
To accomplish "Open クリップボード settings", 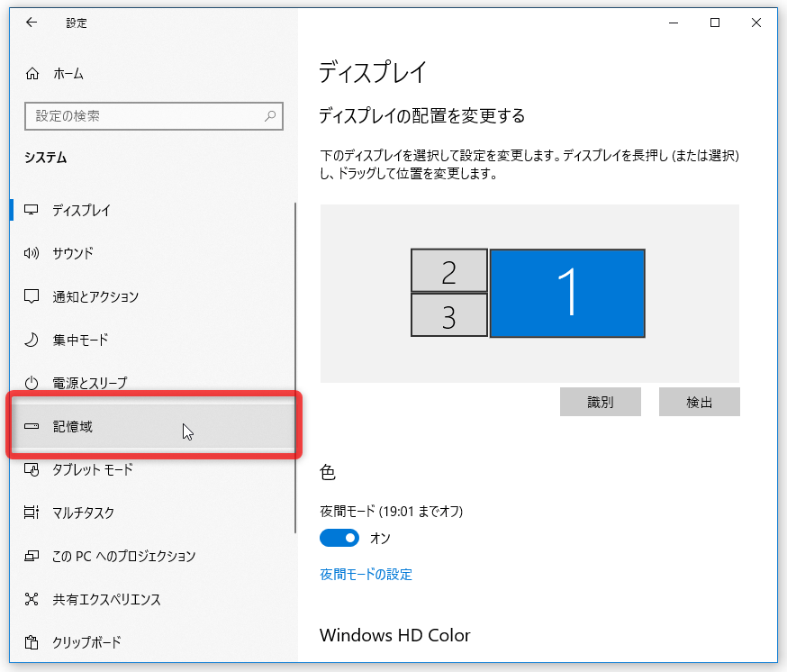I will pyautogui.click(x=152, y=642).
